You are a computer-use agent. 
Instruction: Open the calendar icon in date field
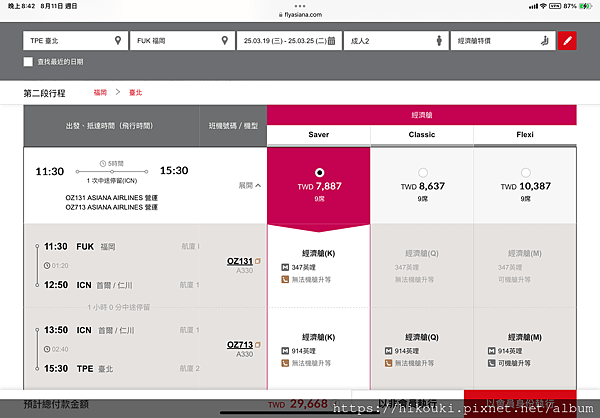[331, 41]
